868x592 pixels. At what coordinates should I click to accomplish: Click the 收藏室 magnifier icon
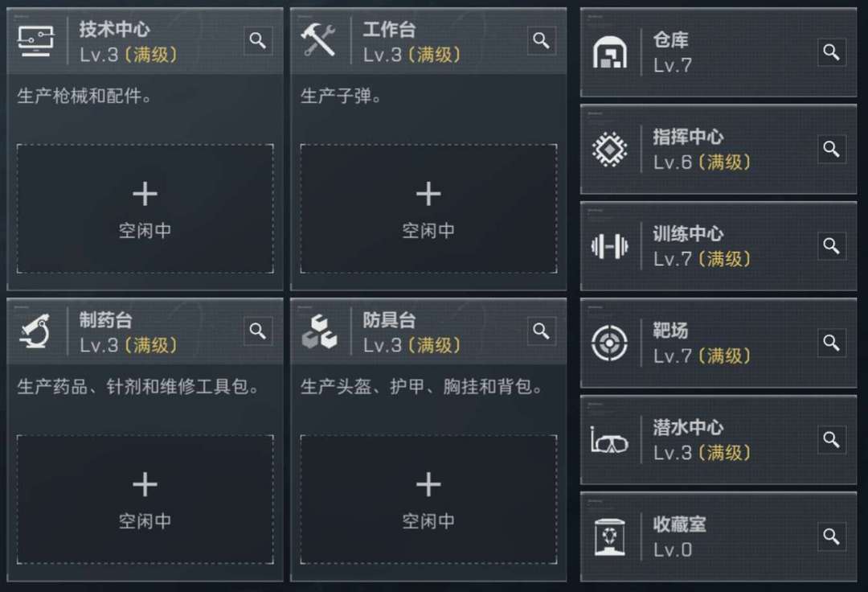pos(832,536)
